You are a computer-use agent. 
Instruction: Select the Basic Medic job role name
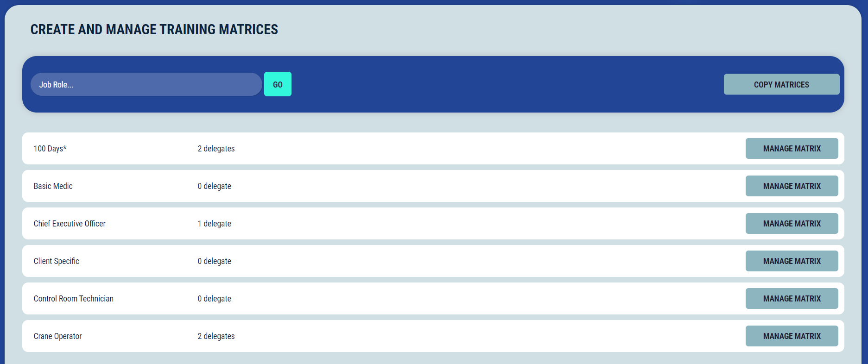53,186
